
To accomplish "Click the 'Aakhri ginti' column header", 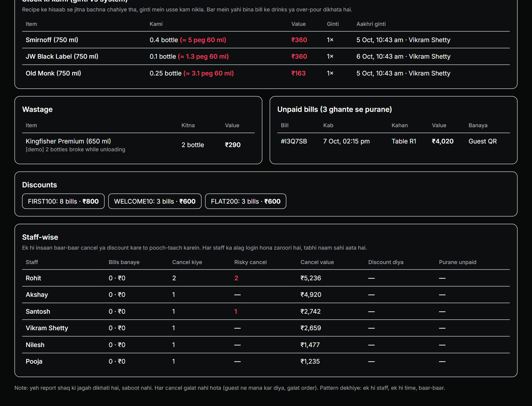I will point(371,24).
